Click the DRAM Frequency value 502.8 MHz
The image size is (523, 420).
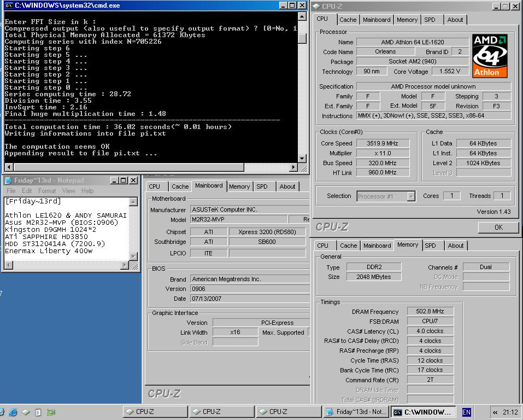[430, 311]
